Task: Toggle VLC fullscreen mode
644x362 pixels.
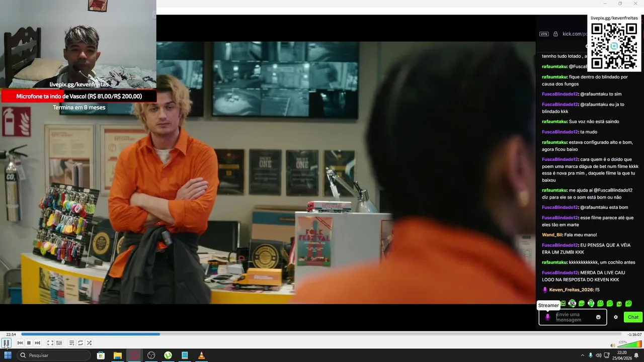Action: pos(50,343)
